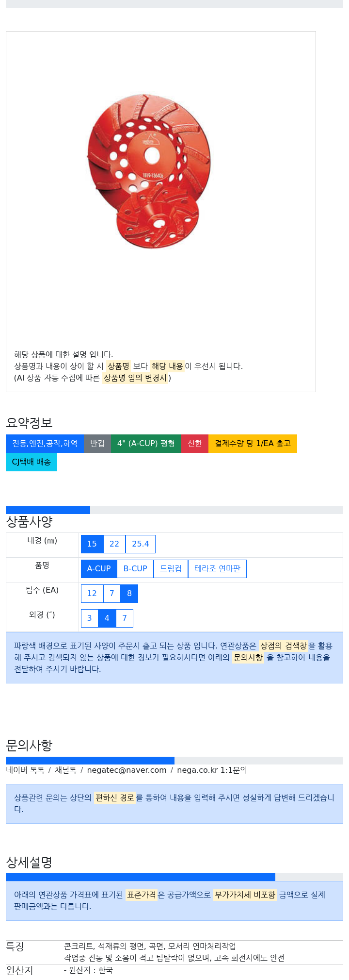Viewport: 349px width, 980px height.
Task: Click the 4" (A-CUP) 평형 tag
Action: [146, 443]
